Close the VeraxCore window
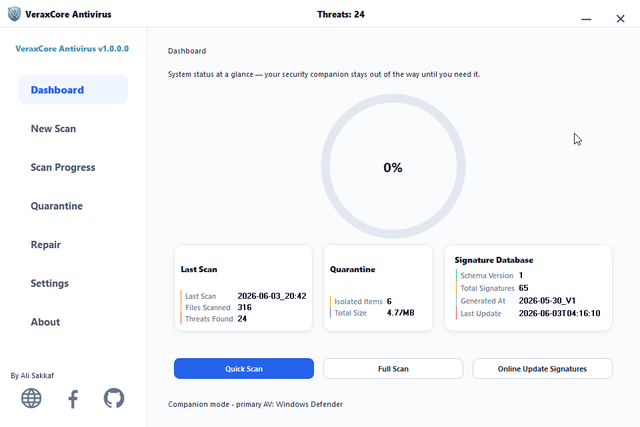Viewport: 640px width, 427px height. tap(620, 19)
